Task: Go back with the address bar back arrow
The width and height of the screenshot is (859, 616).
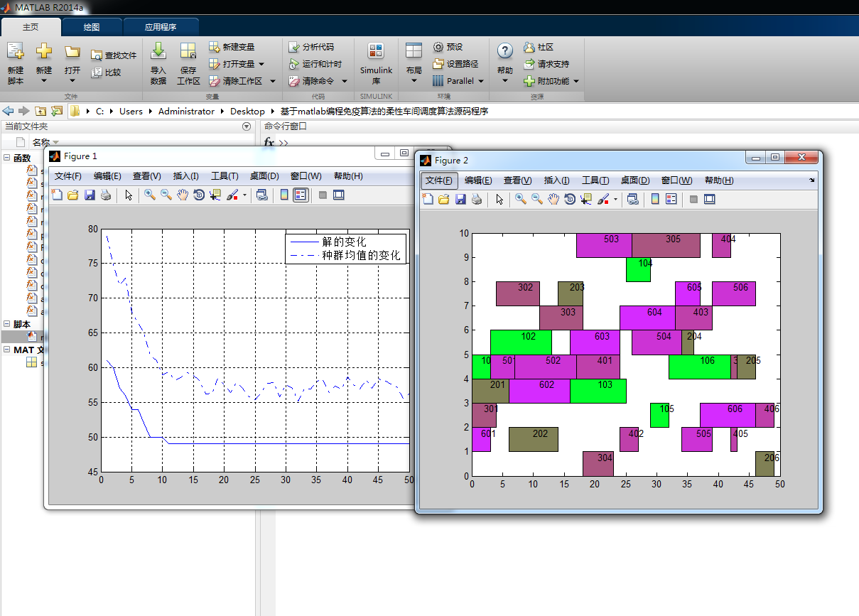Action: (9, 111)
